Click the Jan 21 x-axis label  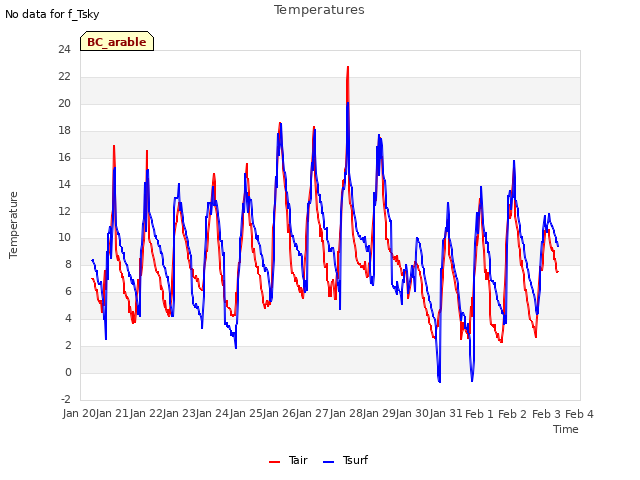tap(113, 414)
